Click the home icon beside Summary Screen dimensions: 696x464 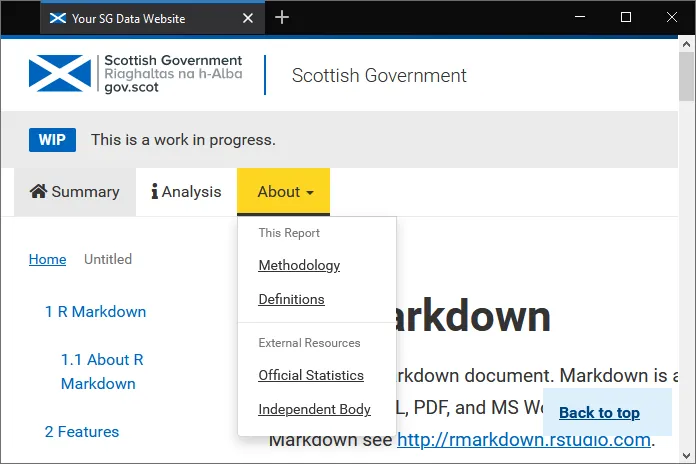click(x=38, y=191)
